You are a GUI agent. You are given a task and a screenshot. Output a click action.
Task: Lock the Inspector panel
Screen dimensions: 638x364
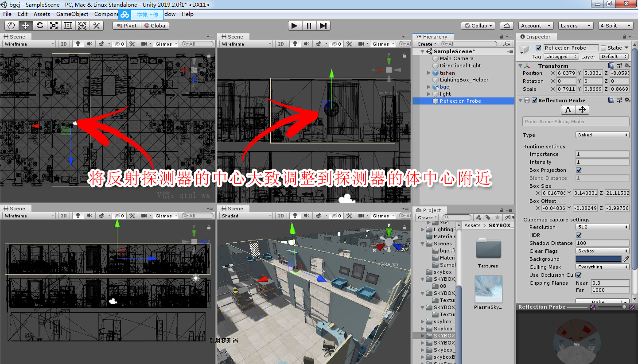click(x=625, y=37)
